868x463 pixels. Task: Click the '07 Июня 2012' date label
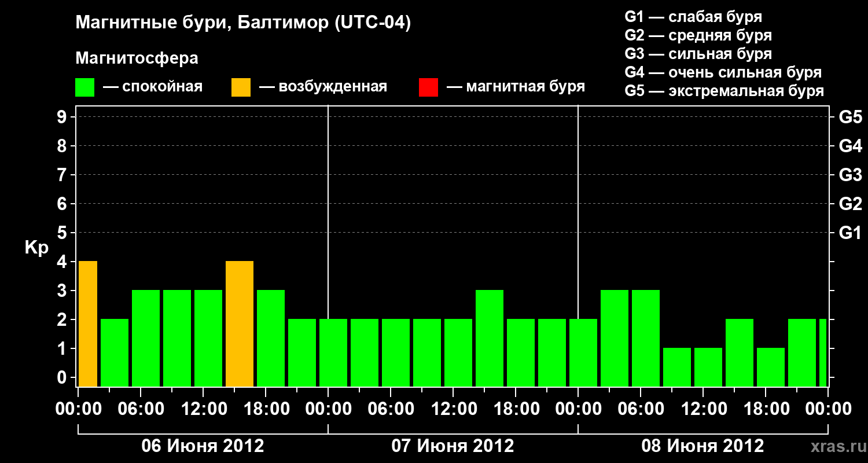click(x=453, y=446)
